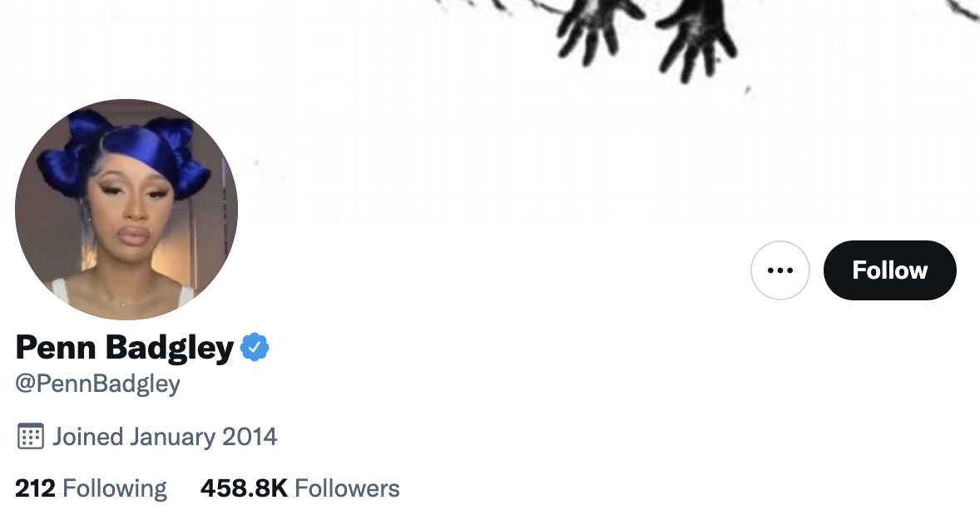Image resolution: width=980 pixels, height=515 pixels.
Task: Follow the Penn Badgley account
Action: (x=890, y=270)
